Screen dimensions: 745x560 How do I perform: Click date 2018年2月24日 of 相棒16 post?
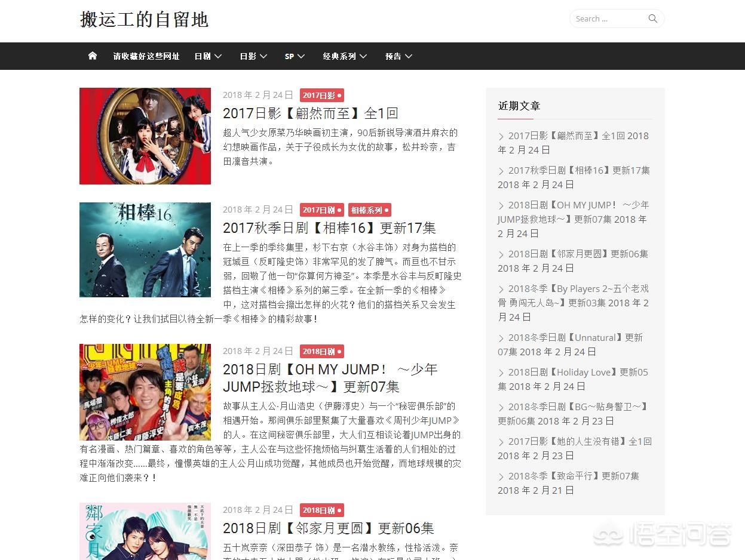point(258,210)
